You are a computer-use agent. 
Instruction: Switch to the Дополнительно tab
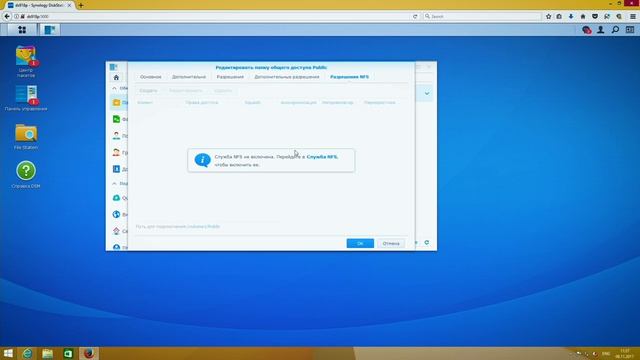click(189, 77)
